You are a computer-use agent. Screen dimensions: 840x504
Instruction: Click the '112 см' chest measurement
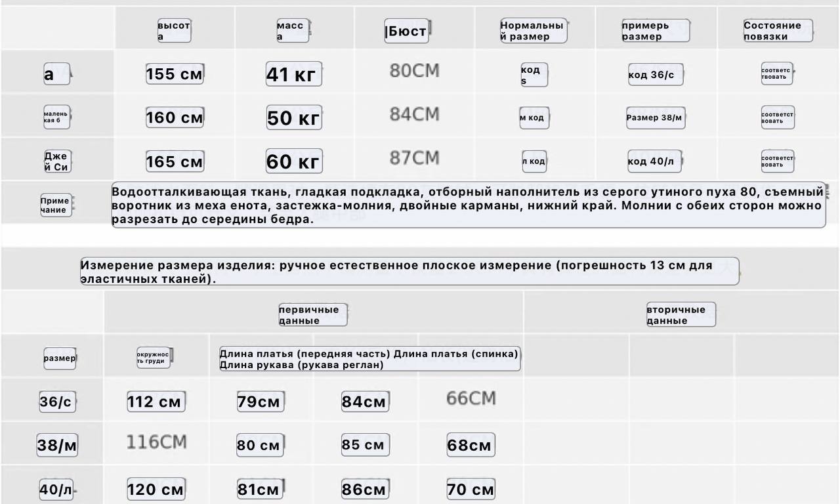(156, 401)
